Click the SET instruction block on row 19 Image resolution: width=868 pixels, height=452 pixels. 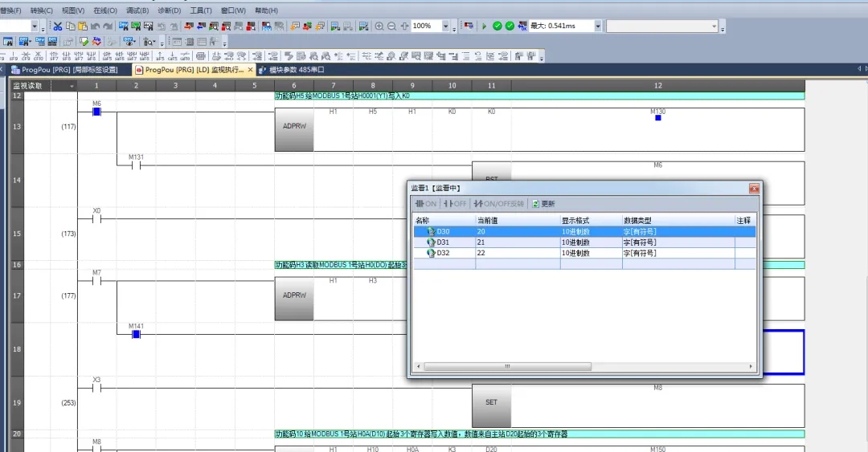(x=491, y=402)
